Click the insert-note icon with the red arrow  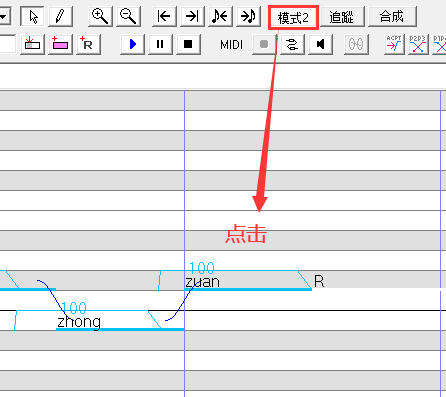pos(32,44)
